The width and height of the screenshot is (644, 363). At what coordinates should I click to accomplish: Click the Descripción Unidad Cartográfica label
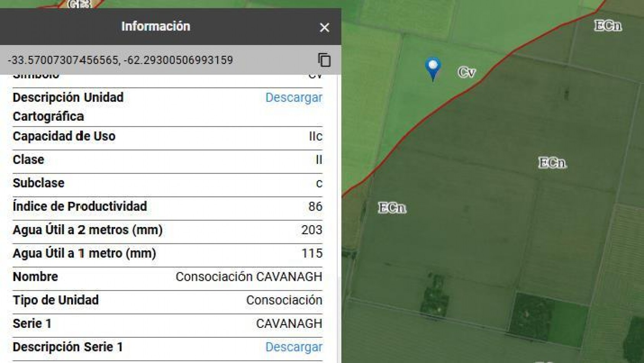(68, 107)
